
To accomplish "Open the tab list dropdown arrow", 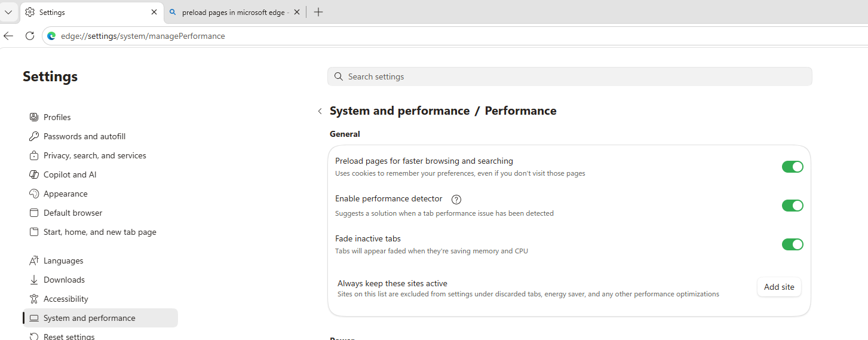I will click(8, 12).
